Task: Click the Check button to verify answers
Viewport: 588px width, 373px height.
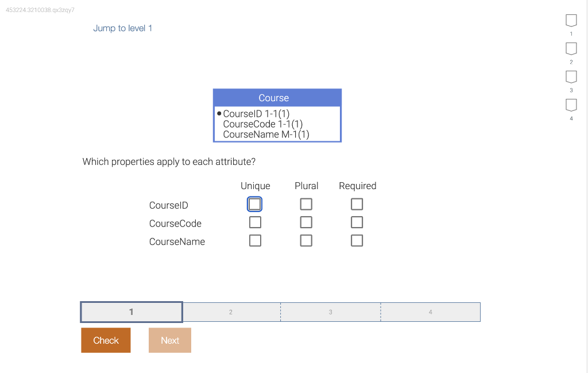Action: 106,340
